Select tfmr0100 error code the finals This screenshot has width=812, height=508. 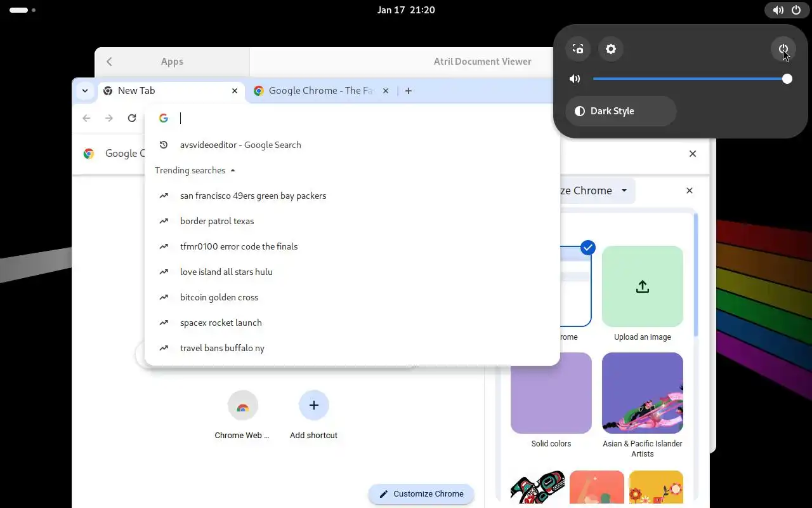tap(352, 246)
